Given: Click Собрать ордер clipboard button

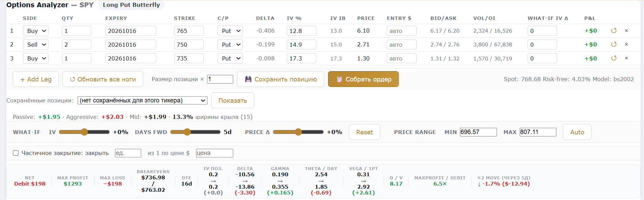Looking at the screenshot, I should coord(363,79).
